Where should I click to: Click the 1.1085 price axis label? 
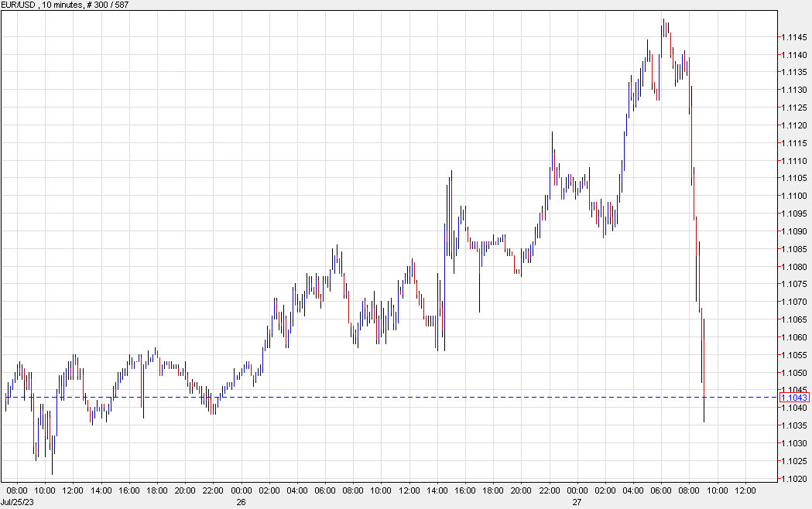(x=794, y=249)
